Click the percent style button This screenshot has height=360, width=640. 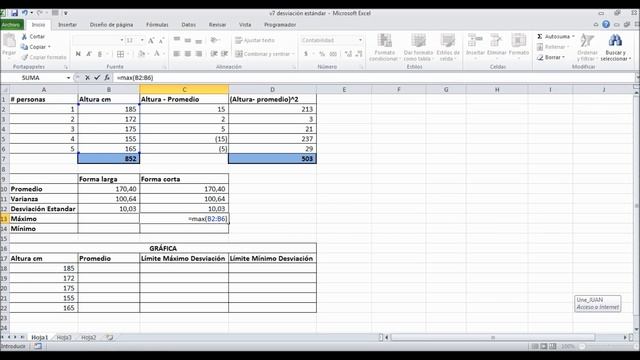(322, 53)
